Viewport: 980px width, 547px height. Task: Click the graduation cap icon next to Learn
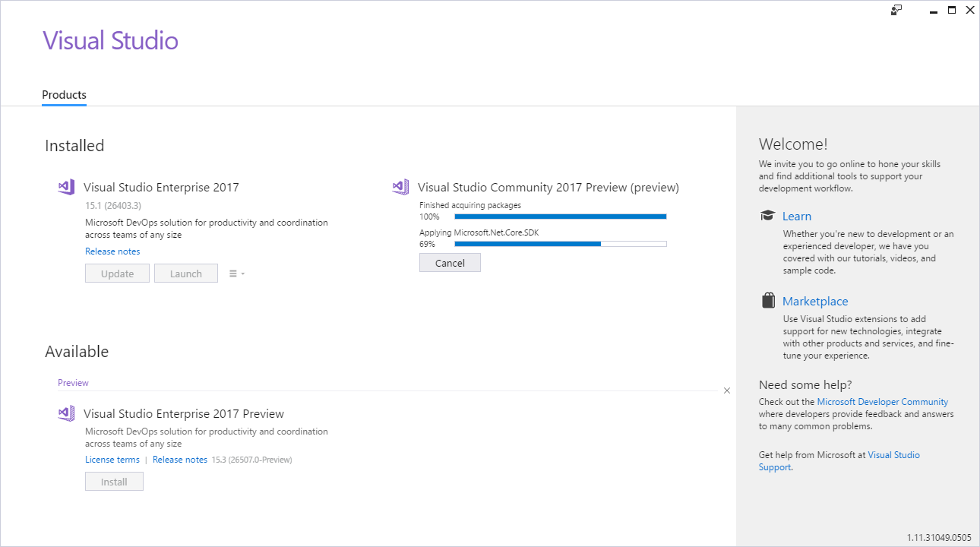tap(767, 215)
